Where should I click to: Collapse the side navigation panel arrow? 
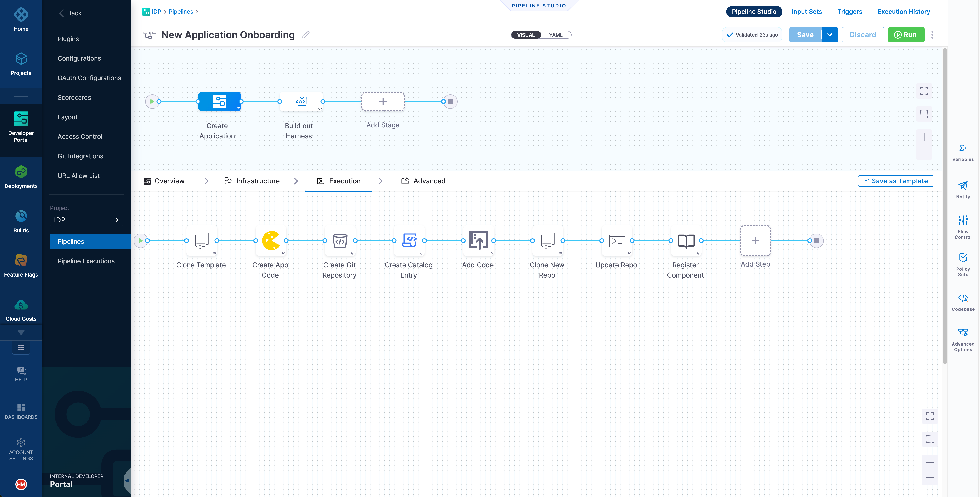(x=127, y=481)
